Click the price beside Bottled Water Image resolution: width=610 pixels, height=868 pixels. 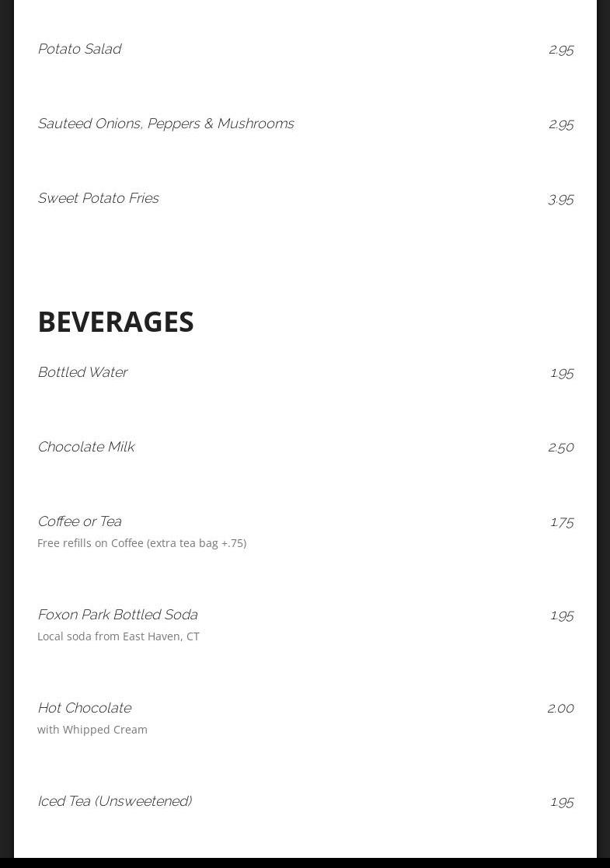pyautogui.click(x=561, y=372)
